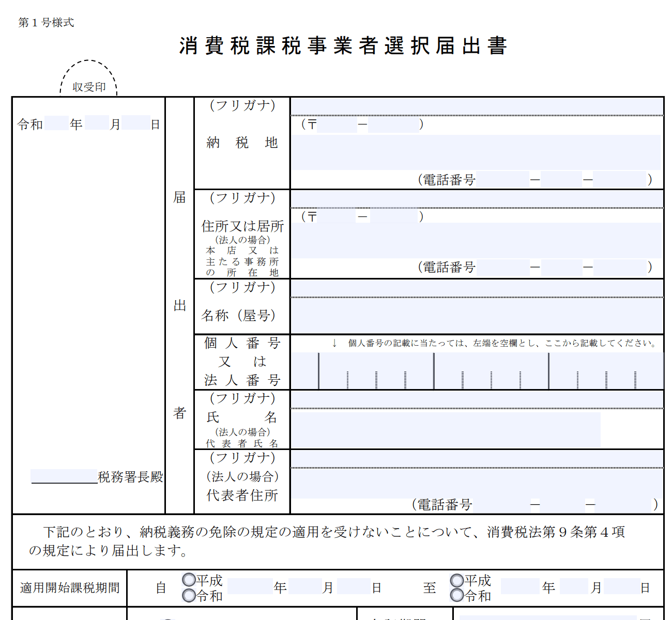Click the submission month field before 月

coord(97,123)
